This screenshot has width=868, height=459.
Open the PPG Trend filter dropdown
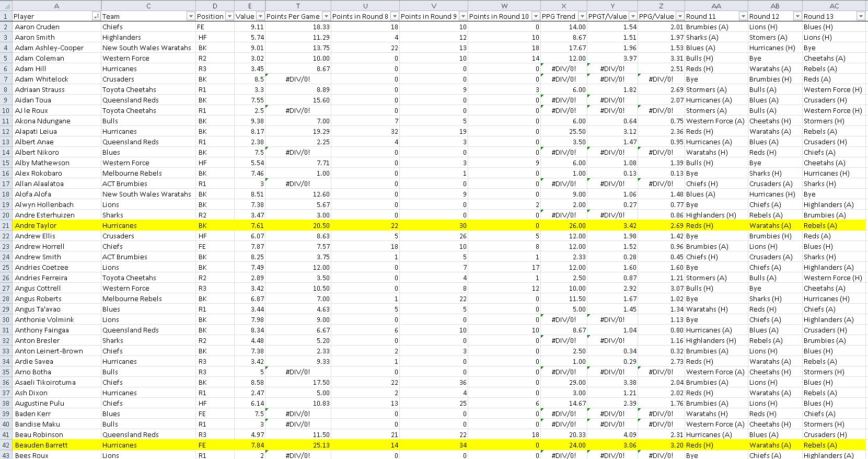(581, 16)
